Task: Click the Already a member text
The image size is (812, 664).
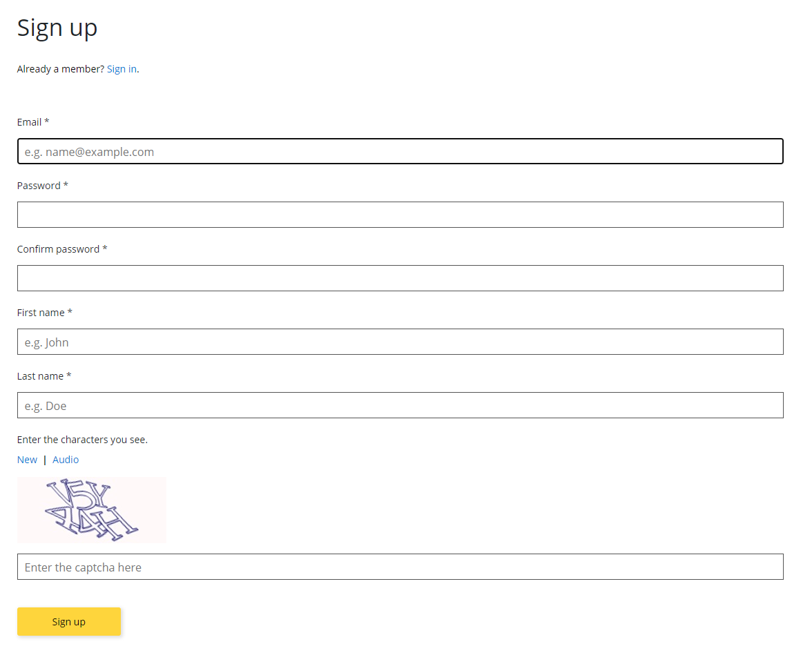Action: point(60,69)
